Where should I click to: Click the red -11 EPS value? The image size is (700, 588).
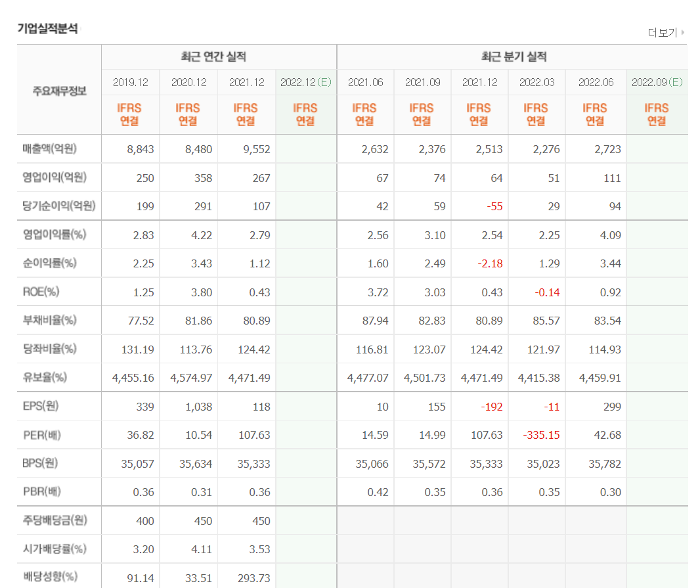pos(552,407)
